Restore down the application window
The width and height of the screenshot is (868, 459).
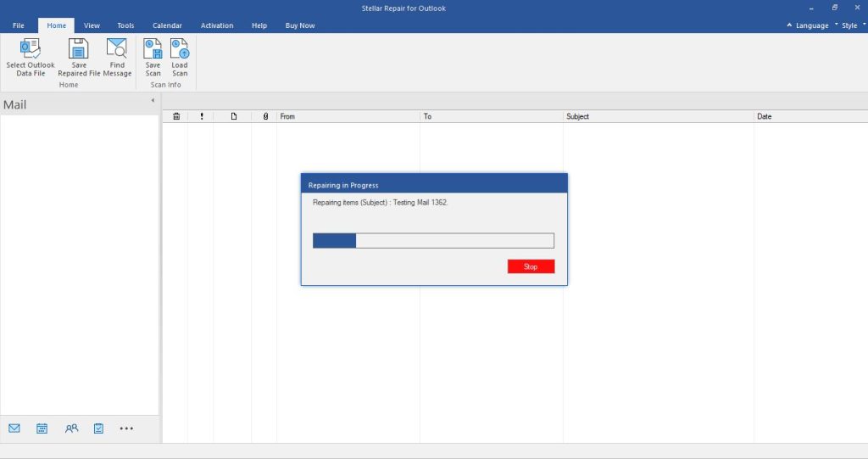pos(834,8)
